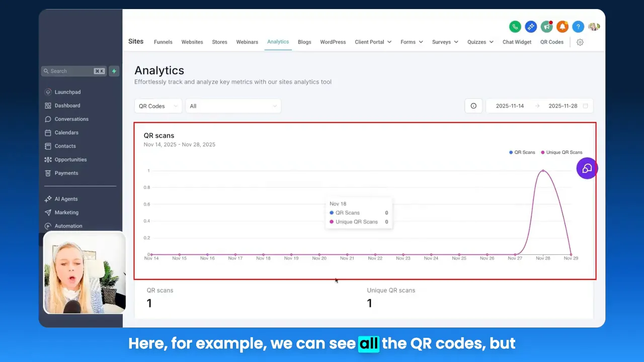Open Payments from the sidebar
Viewport: 644px width, 362px height.
66,173
